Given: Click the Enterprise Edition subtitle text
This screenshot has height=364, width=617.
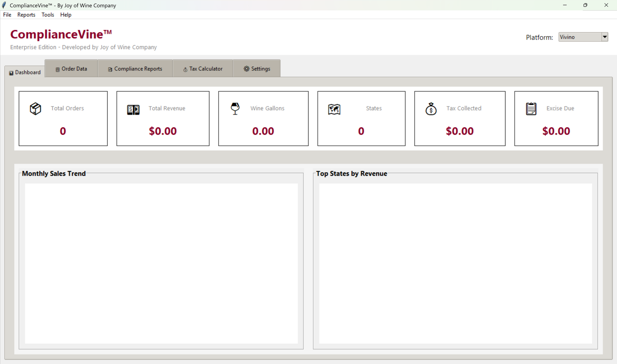Looking at the screenshot, I should [x=83, y=47].
